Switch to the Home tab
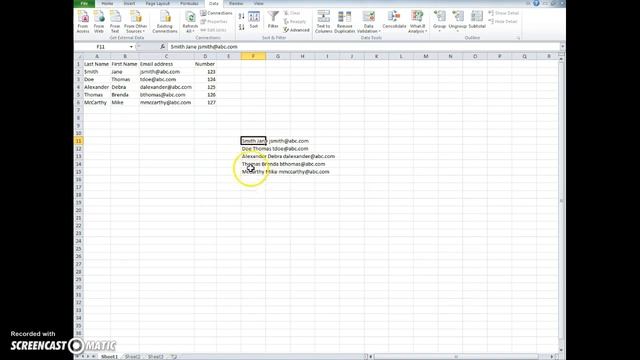The height and width of the screenshot is (360, 640). [107, 3]
